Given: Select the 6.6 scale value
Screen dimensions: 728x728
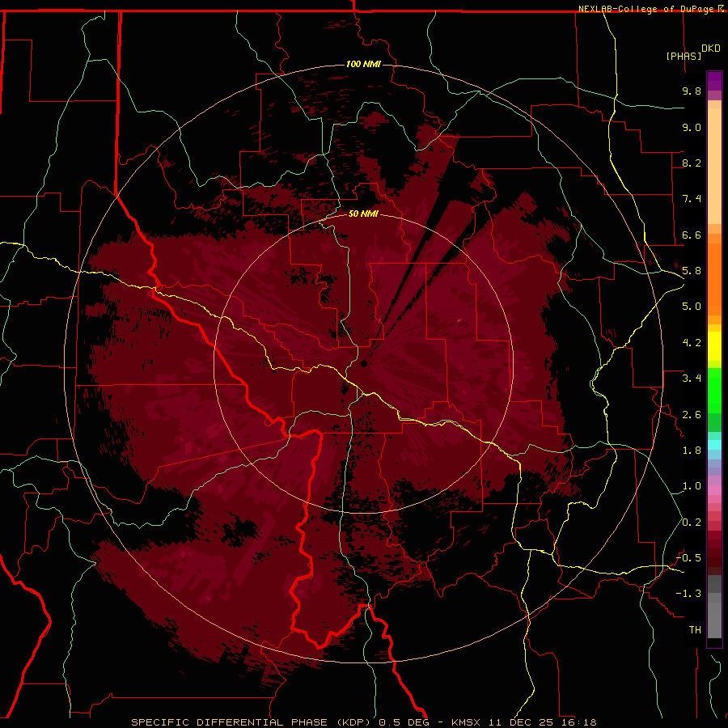Looking at the screenshot, I should pyautogui.click(x=692, y=235).
